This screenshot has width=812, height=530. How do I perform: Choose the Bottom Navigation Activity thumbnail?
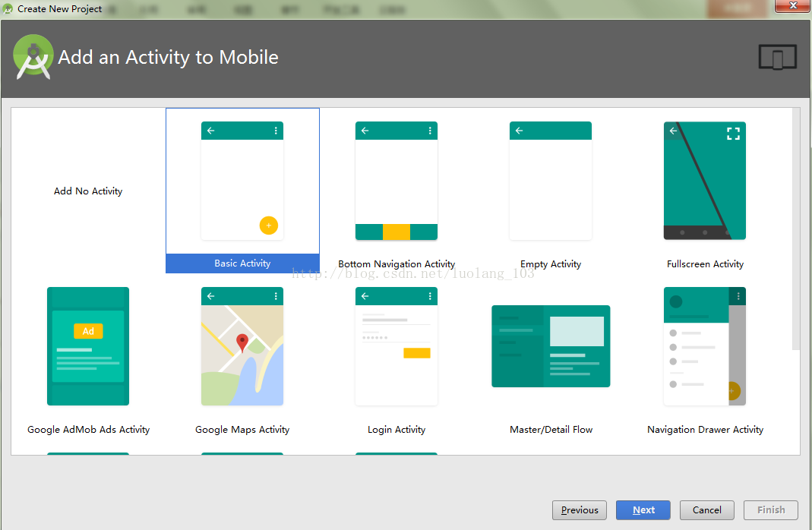[x=397, y=181]
